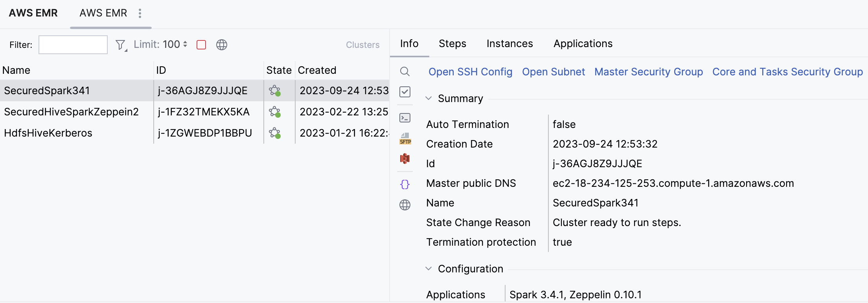Collapse the Summary section
This screenshot has width=868, height=303.
point(428,98)
